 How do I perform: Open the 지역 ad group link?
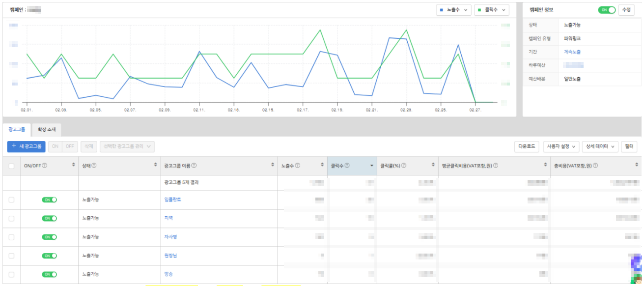168,218
